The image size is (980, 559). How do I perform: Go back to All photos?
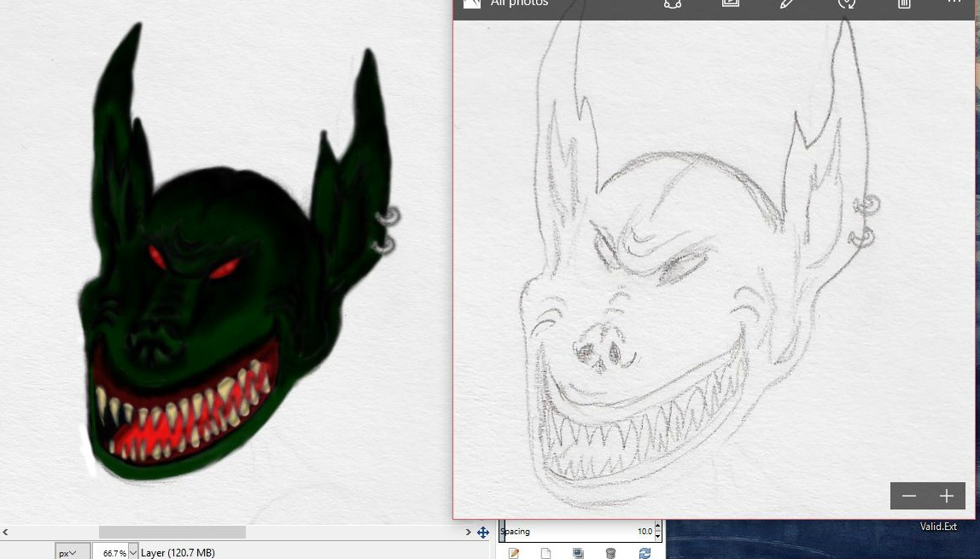pyautogui.click(x=510, y=3)
